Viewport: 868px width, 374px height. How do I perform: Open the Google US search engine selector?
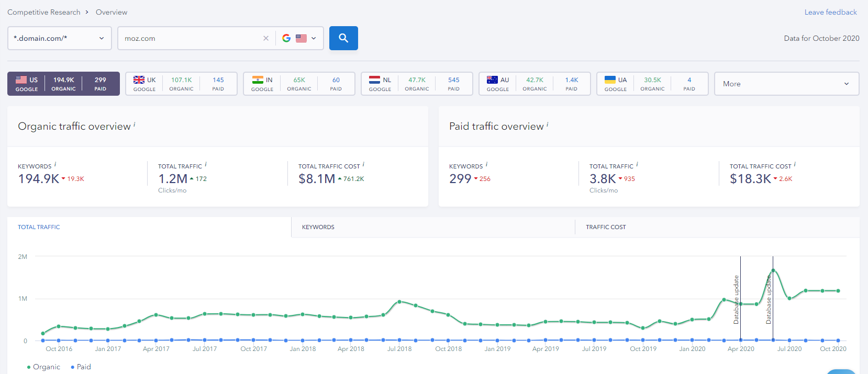click(299, 38)
